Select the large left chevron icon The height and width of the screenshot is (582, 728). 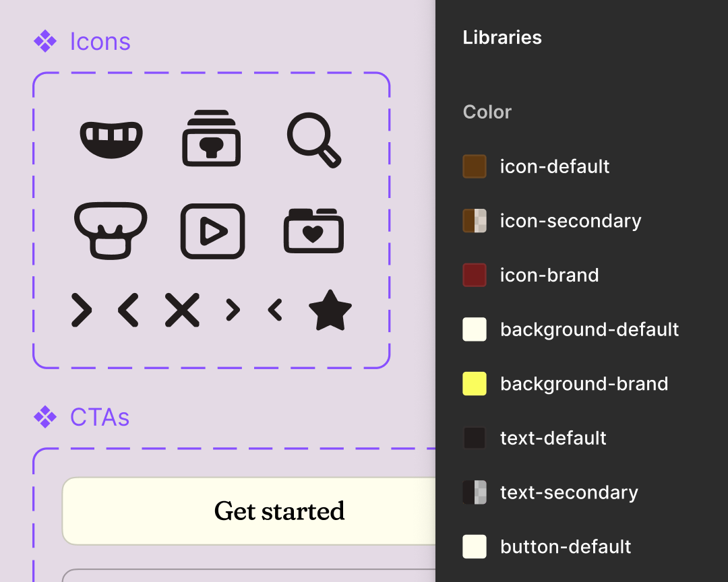click(128, 310)
